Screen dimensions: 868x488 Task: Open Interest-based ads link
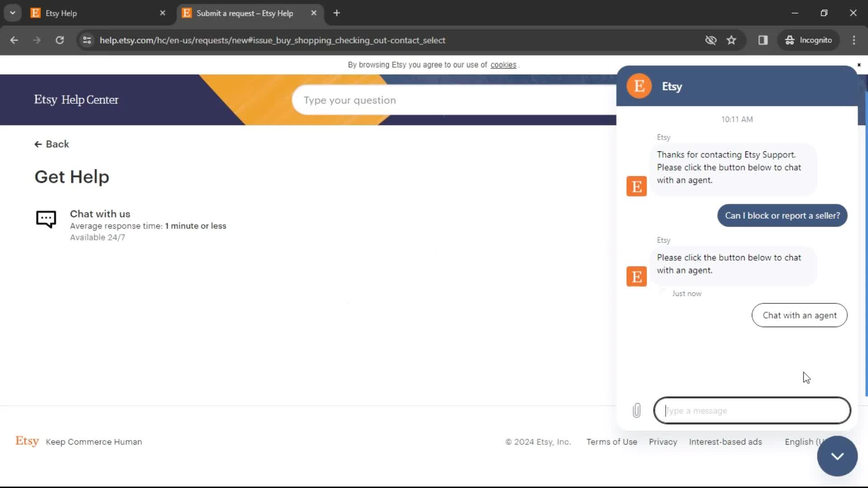coord(725,442)
